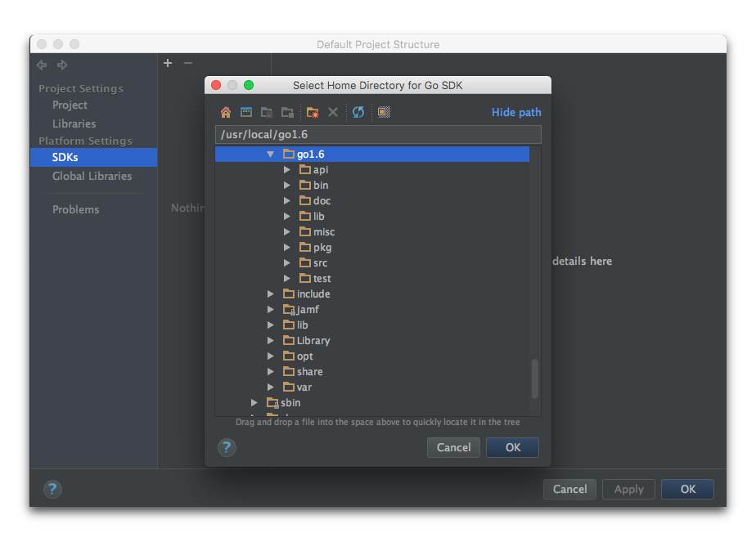Click the project directory toolbar icon
This screenshot has height=542, width=756.
coord(267,112)
